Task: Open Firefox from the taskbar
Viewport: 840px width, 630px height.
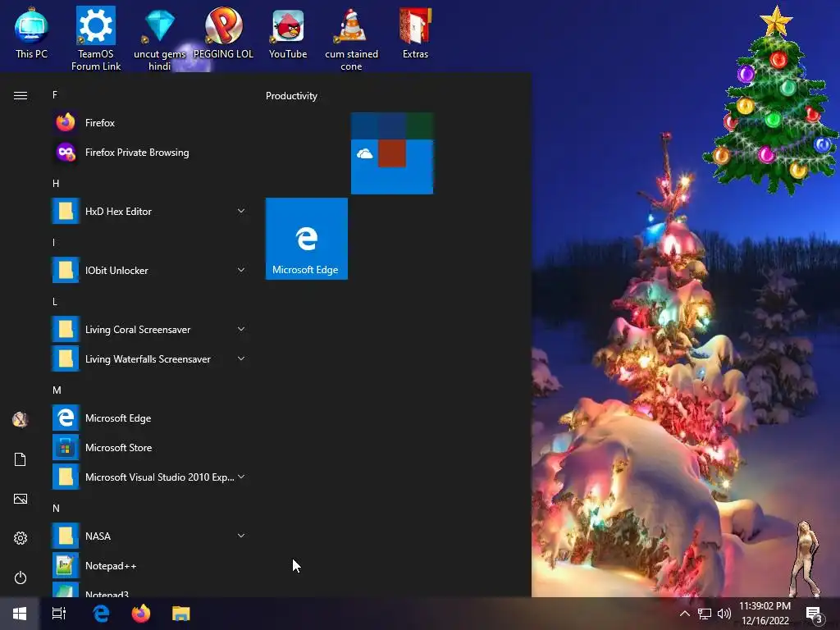Action: [x=141, y=614]
